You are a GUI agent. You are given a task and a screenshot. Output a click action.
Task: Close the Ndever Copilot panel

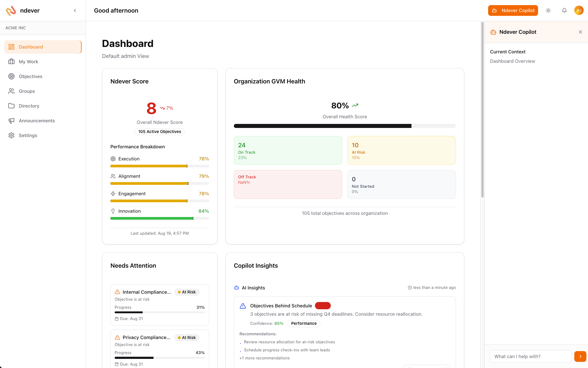click(x=580, y=32)
